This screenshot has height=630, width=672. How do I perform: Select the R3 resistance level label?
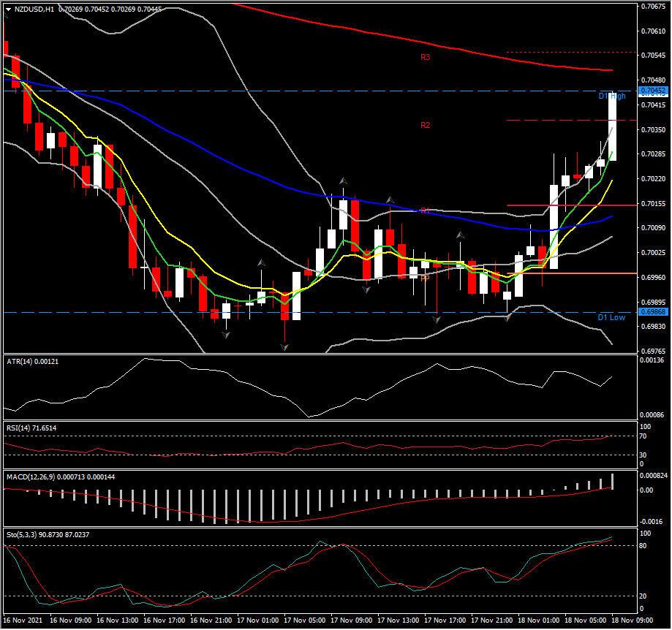point(425,56)
